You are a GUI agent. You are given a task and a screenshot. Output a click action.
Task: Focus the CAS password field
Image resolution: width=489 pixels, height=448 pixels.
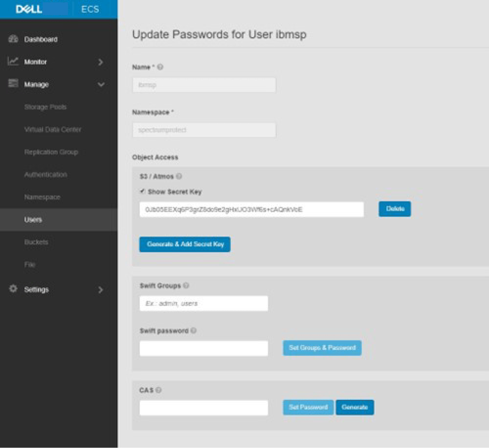click(x=204, y=408)
